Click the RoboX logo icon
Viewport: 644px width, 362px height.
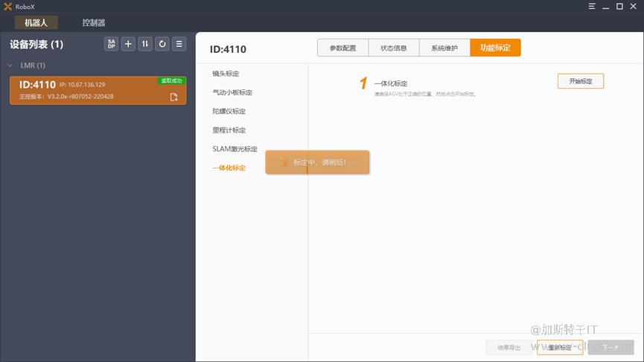7,7
